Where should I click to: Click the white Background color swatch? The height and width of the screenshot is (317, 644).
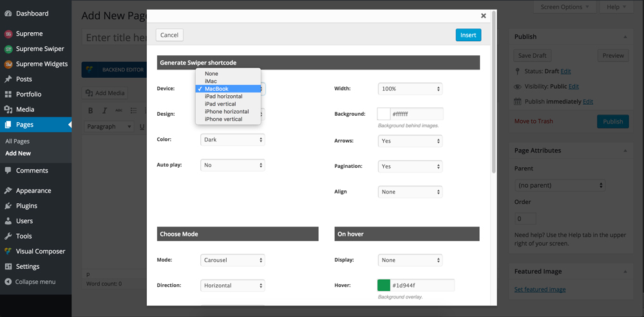pyautogui.click(x=384, y=114)
